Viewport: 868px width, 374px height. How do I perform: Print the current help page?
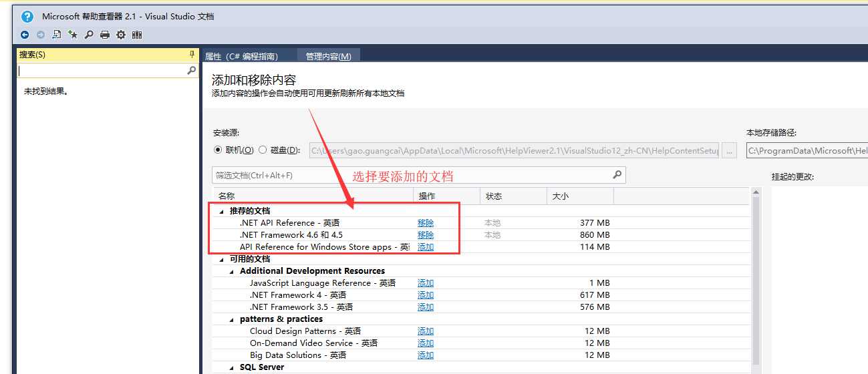[105, 35]
